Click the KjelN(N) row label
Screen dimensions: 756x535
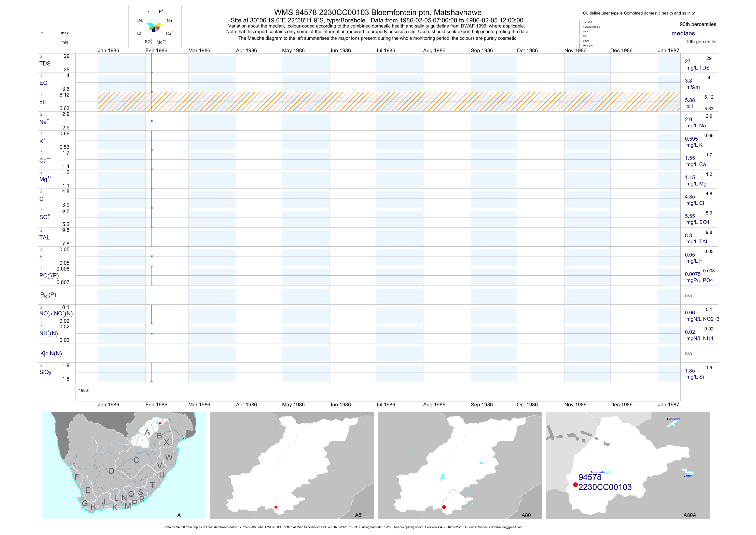(51, 354)
